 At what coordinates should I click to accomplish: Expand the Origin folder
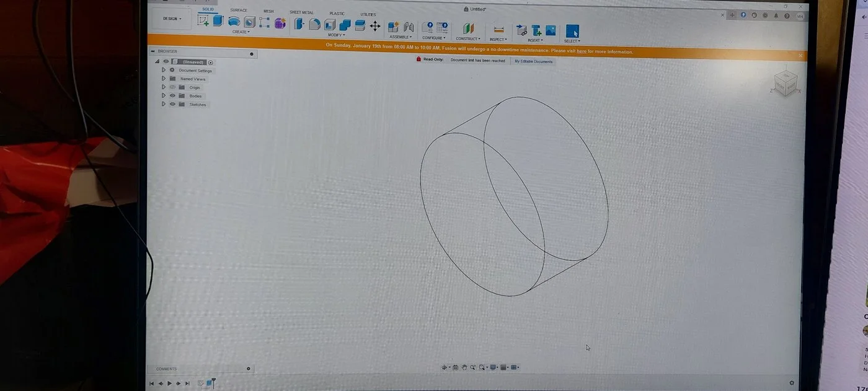tap(164, 87)
